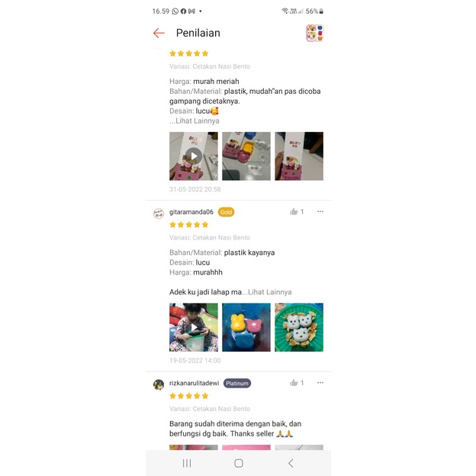Tap Android recent apps navigation button
This screenshot has width=476, height=476.
(x=187, y=463)
